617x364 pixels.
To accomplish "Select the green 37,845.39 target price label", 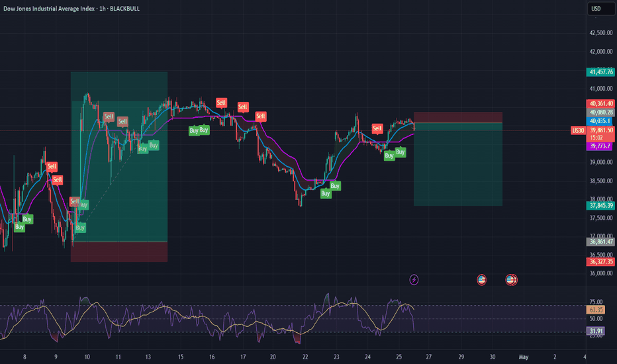I will point(600,205).
